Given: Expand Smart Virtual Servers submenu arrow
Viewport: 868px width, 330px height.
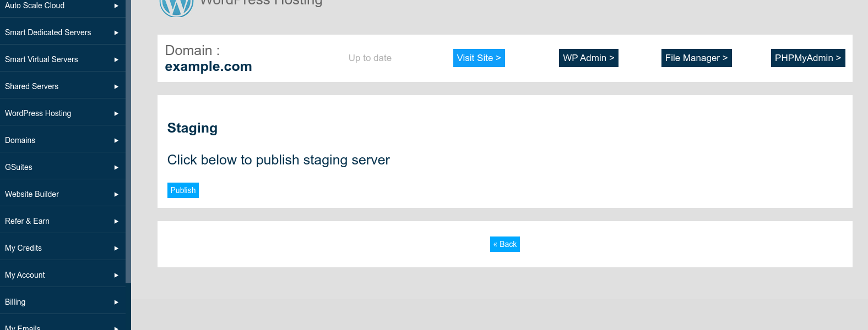Looking at the screenshot, I should point(116,59).
